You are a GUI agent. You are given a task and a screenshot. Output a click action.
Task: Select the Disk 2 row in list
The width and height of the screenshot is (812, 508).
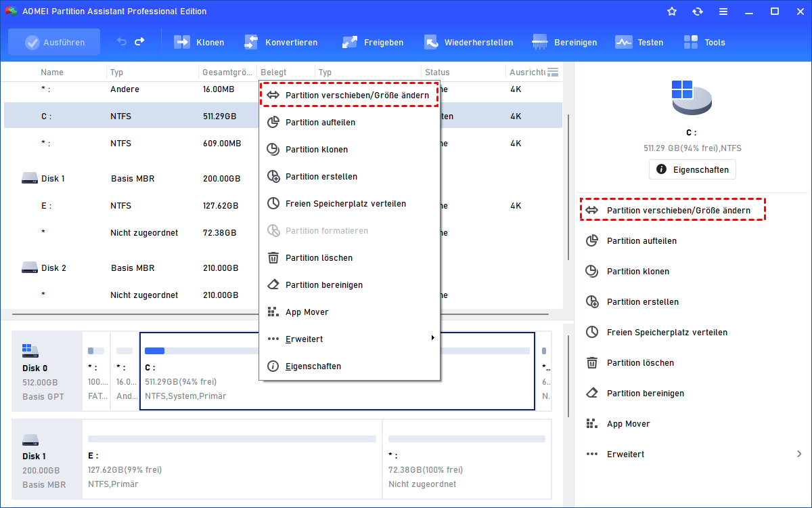283,268
